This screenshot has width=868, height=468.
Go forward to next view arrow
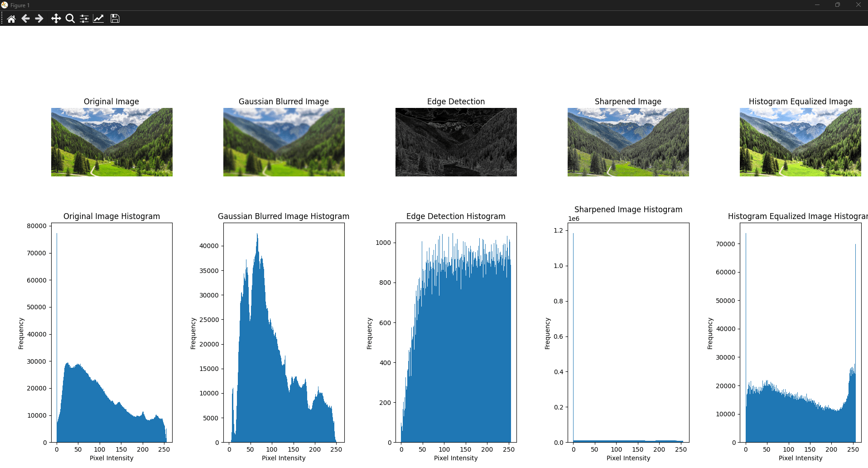tap(39, 19)
